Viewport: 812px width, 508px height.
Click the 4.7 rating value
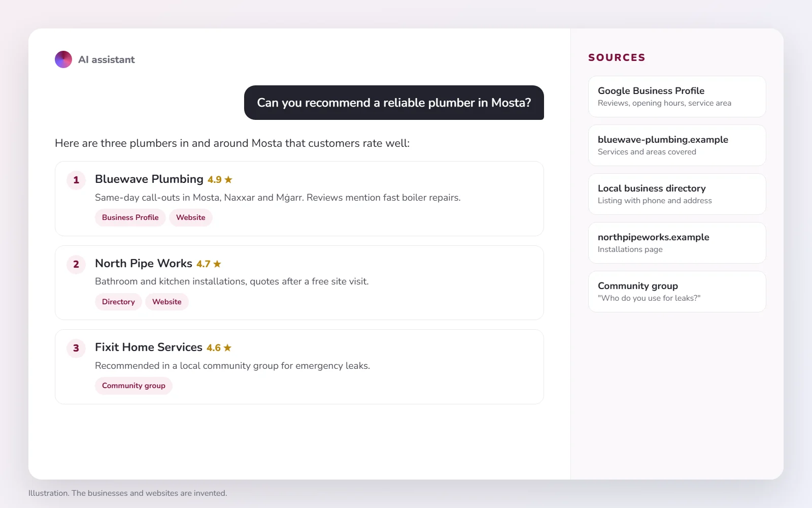coord(204,264)
